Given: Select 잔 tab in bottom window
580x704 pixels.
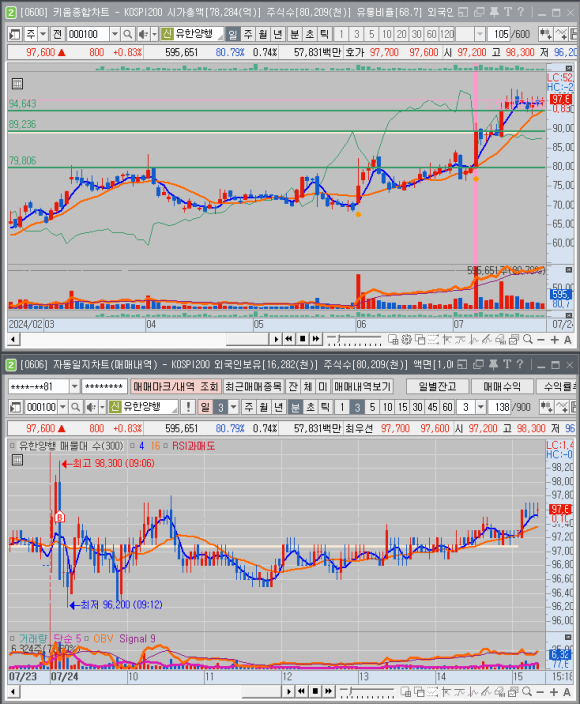Looking at the screenshot, I should (293, 386).
